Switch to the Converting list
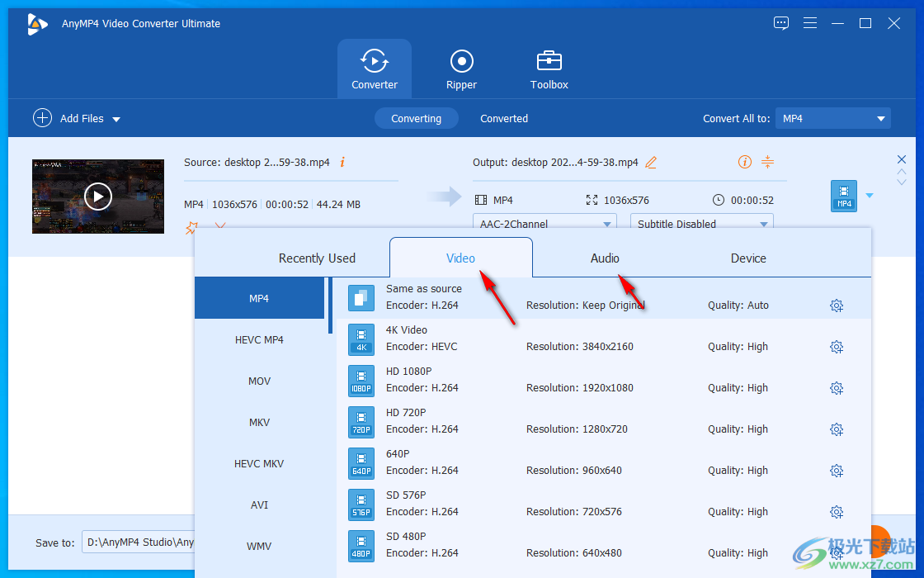The height and width of the screenshot is (578, 924). (416, 119)
